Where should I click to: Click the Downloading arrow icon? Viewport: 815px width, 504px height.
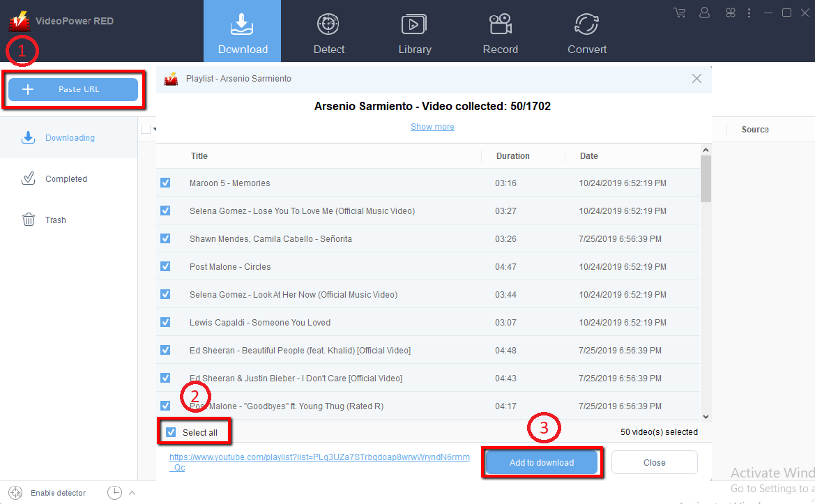coord(28,137)
